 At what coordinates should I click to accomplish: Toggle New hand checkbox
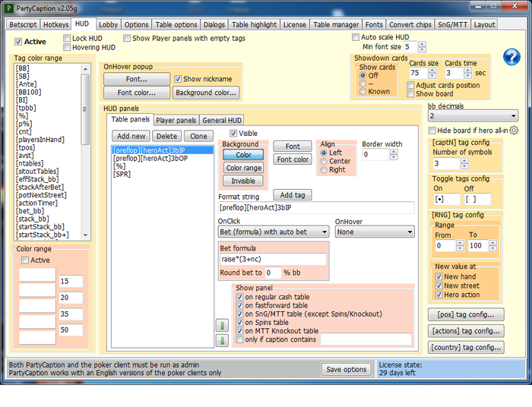click(x=439, y=276)
